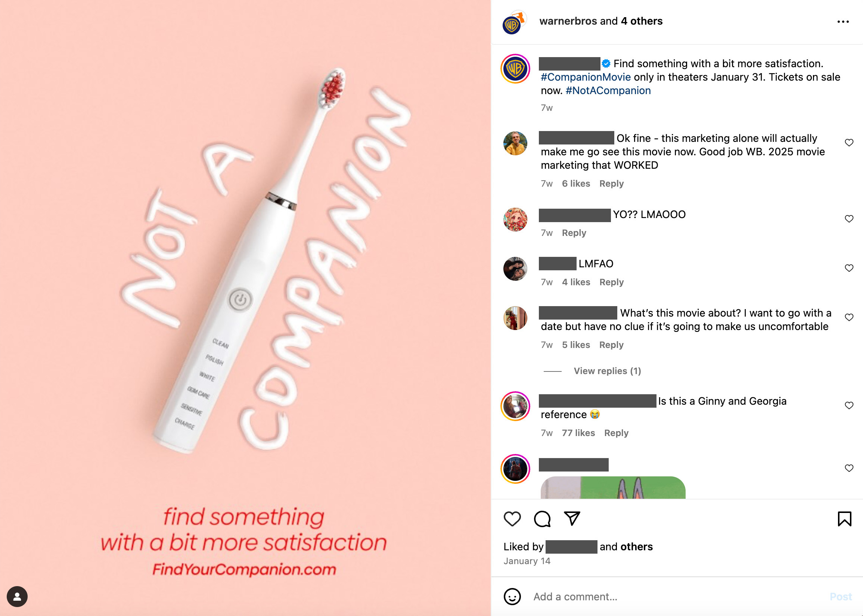Viewport: 863px width, 616px height.
Task: Click the Add a comment field
Action: point(675,597)
